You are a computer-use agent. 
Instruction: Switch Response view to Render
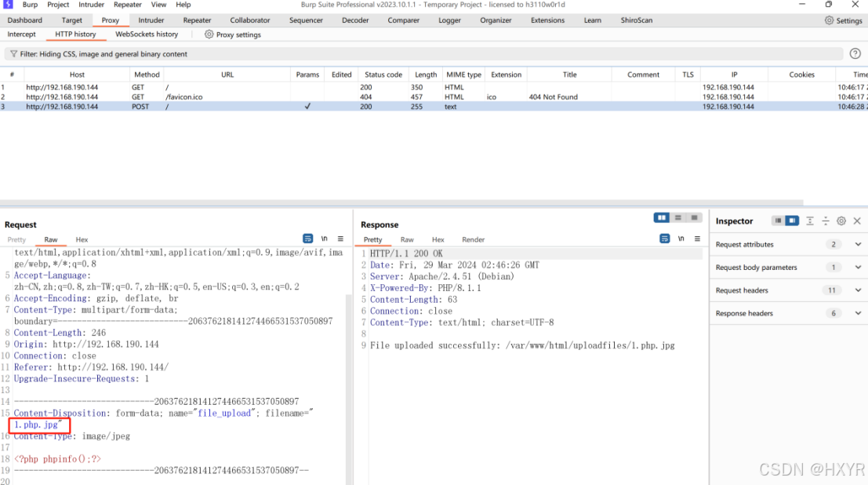[x=474, y=239]
